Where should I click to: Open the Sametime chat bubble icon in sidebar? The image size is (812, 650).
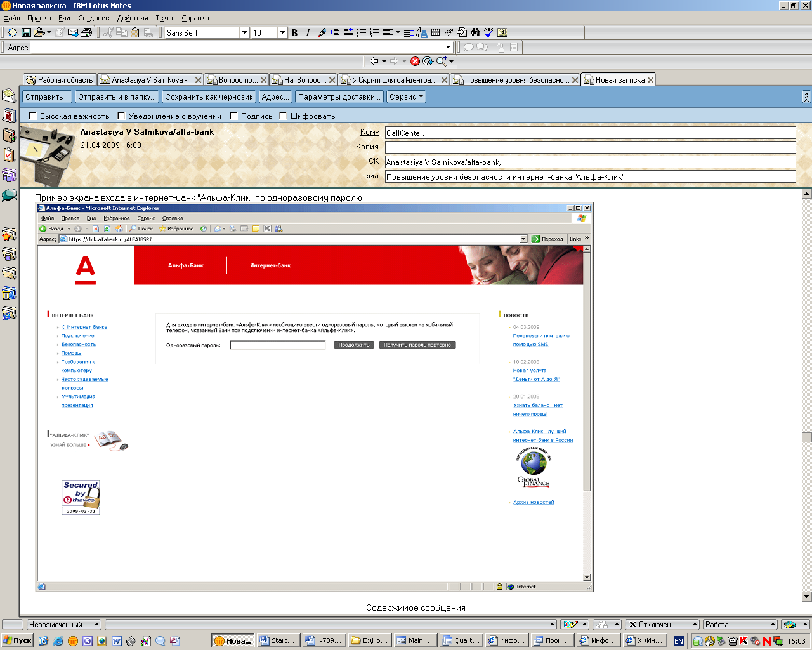tap(9, 194)
